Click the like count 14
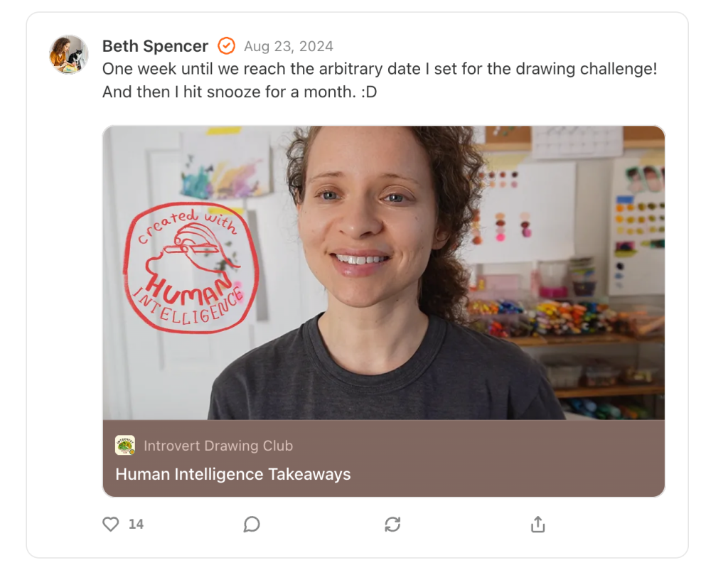 [136, 525]
